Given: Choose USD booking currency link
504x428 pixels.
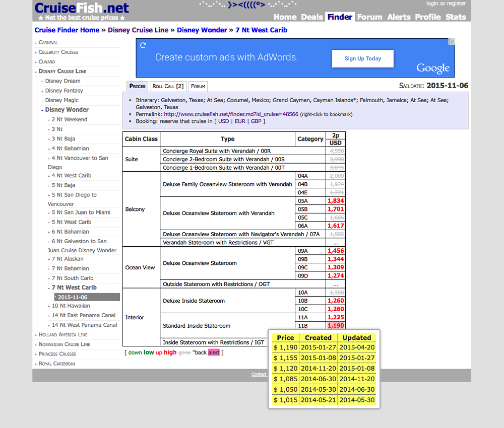Looking at the screenshot, I should pyautogui.click(x=223, y=121).
